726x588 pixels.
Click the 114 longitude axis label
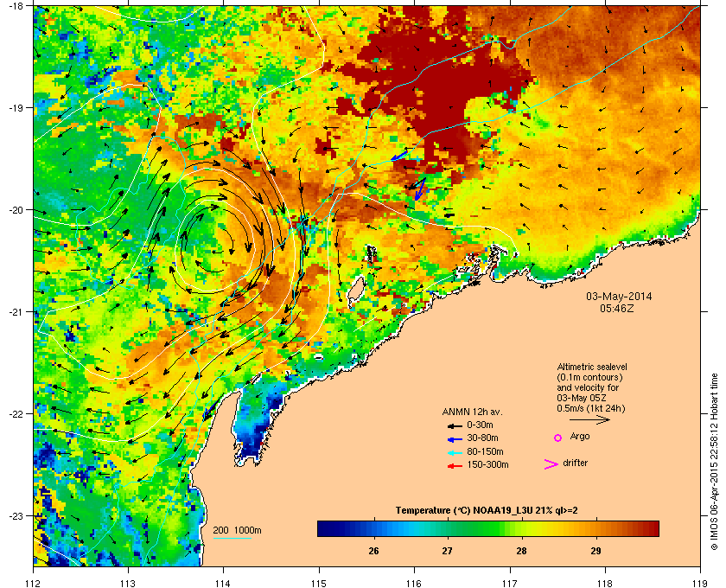point(223,583)
